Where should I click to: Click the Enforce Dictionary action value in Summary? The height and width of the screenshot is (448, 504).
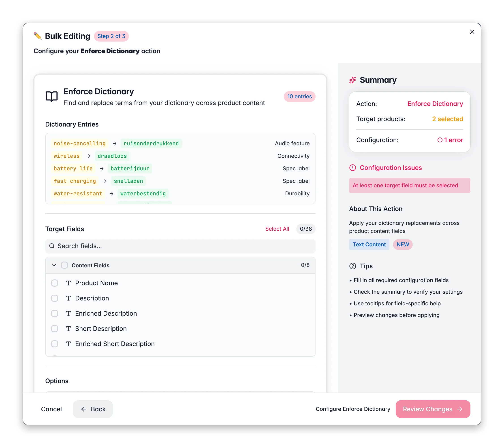coord(435,104)
